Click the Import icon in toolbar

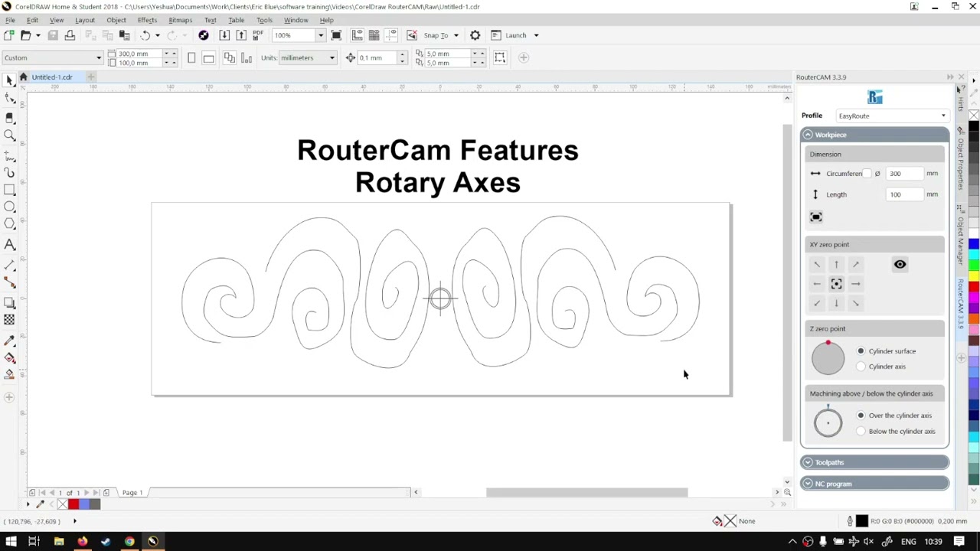point(224,35)
